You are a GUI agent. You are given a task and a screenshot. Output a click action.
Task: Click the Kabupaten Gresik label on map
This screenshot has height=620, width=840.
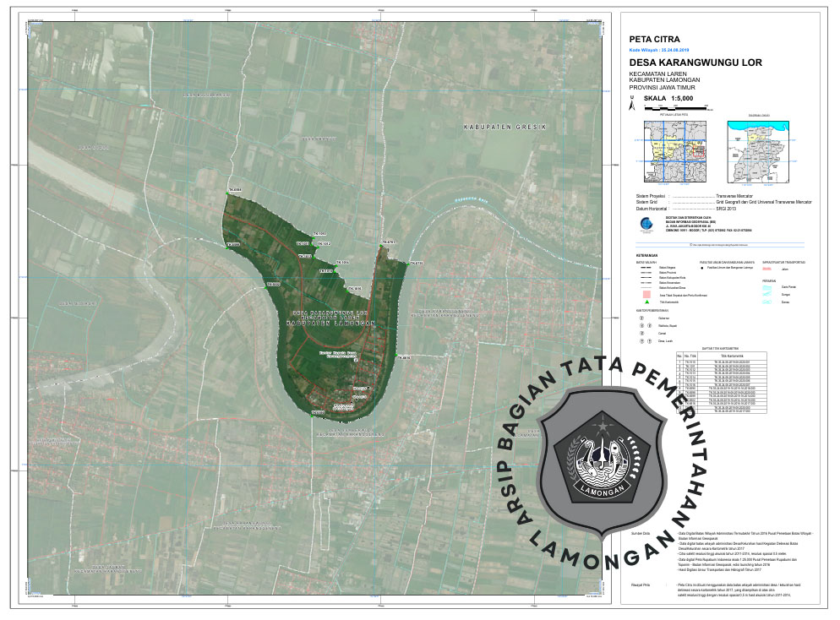coord(505,127)
